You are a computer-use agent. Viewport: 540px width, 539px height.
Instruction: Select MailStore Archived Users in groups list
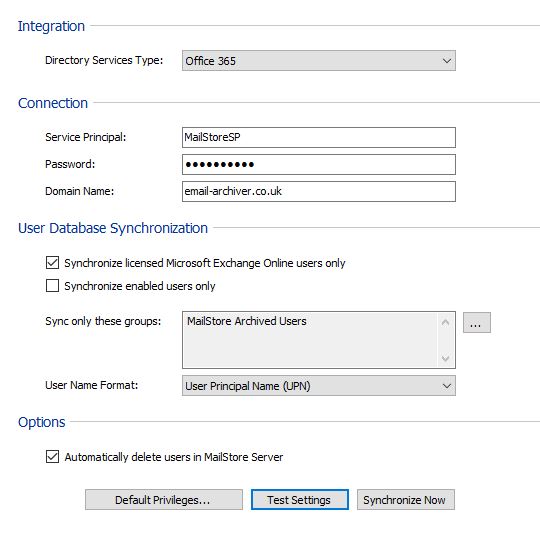[x=247, y=321]
